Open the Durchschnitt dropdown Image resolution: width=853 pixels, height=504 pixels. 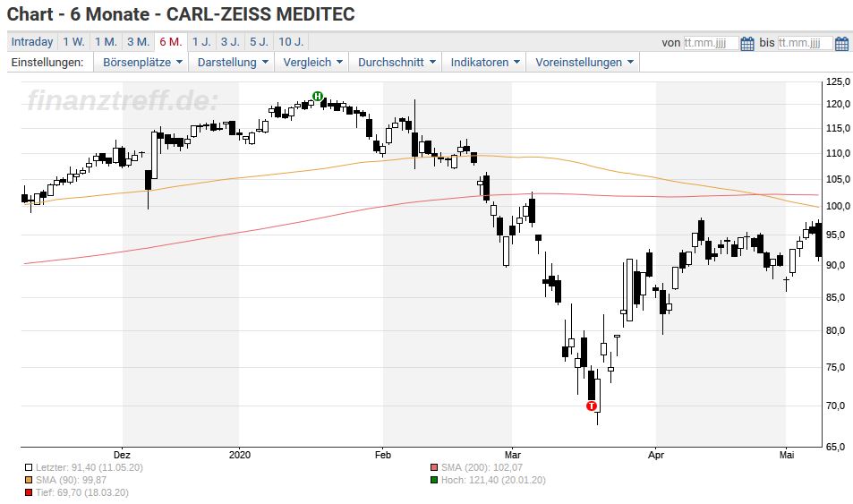[x=396, y=62]
